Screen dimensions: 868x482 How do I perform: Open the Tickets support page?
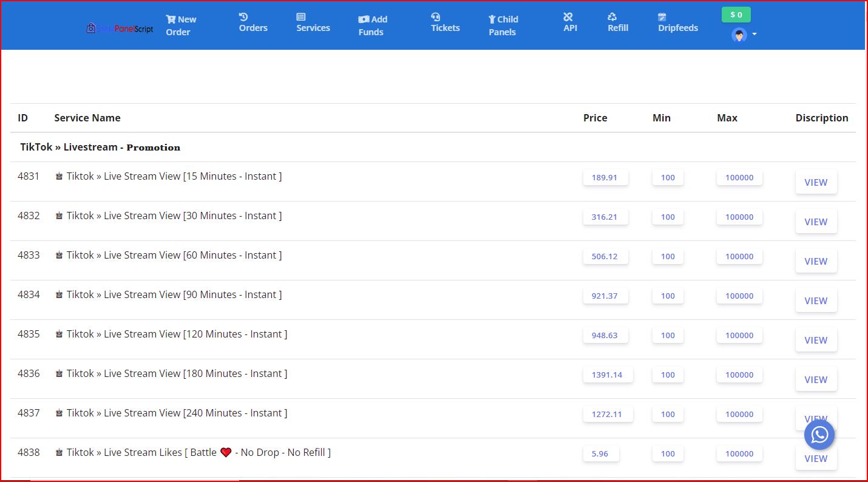[x=445, y=22]
